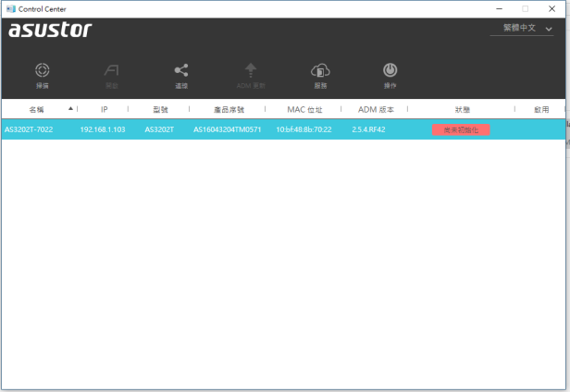Open the 連線 connect share icon
The height and width of the screenshot is (392, 570).
(181, 70)
